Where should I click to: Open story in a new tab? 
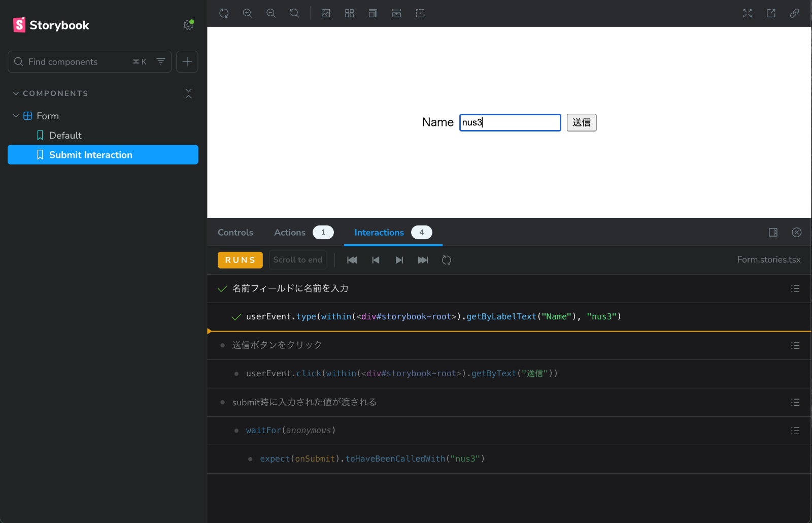(x=771, y=13)
